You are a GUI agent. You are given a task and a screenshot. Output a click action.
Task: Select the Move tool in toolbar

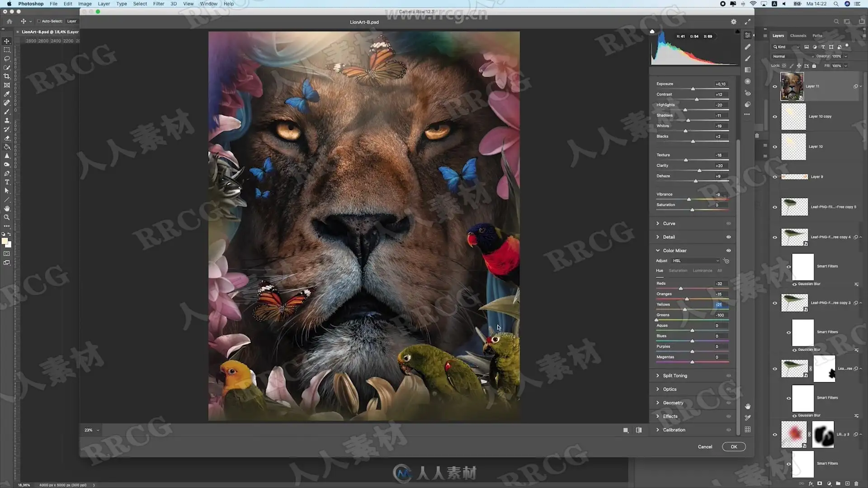(7, 41)
